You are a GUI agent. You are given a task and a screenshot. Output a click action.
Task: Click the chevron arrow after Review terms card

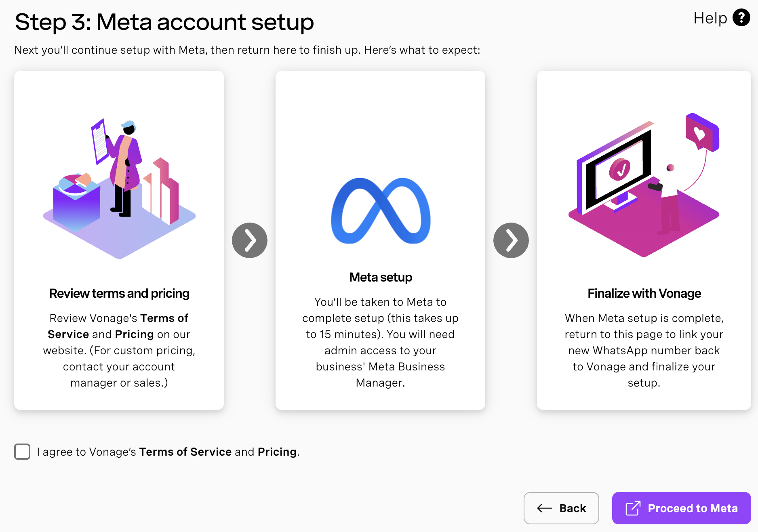coord(249,240)
